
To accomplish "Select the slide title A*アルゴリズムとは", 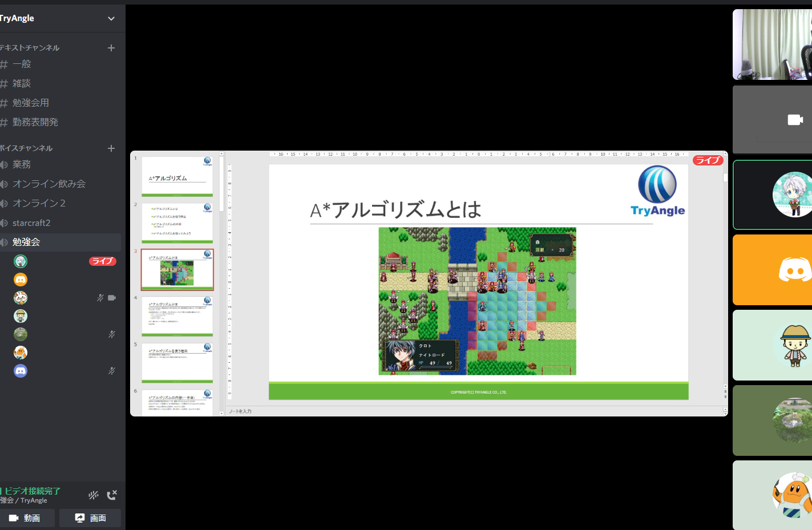I will pyautogui.click(x=395, y=210).
